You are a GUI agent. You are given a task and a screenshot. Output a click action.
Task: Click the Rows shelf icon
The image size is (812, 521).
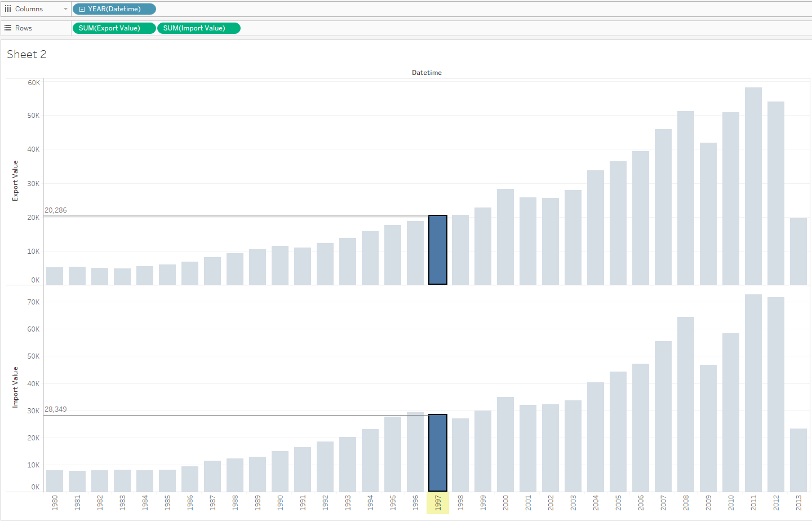pos(8,28)
